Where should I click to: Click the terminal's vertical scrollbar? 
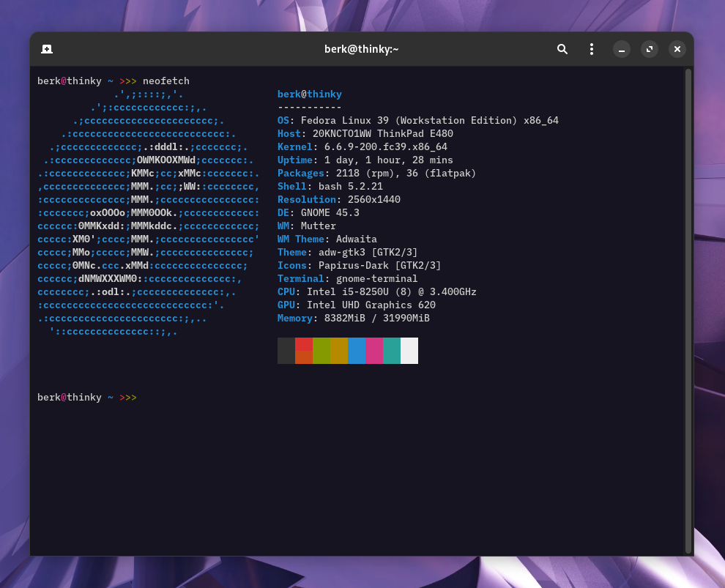pos(688,308)
